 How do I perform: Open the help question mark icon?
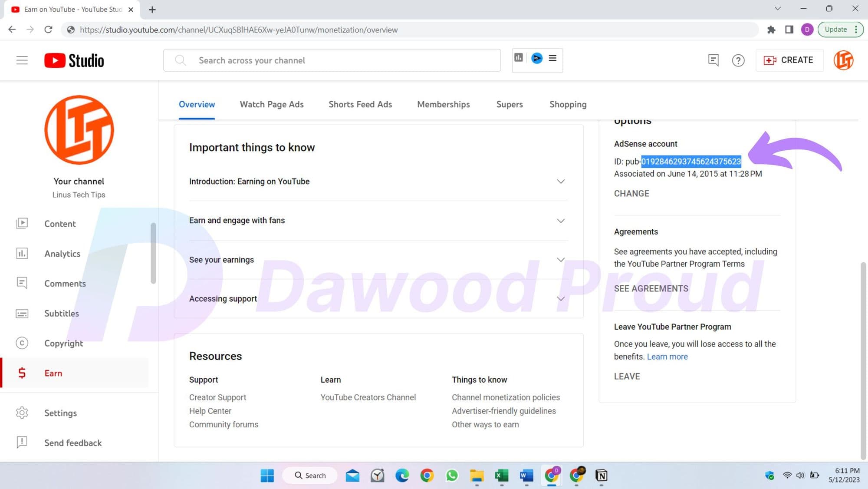pos(738,60)
